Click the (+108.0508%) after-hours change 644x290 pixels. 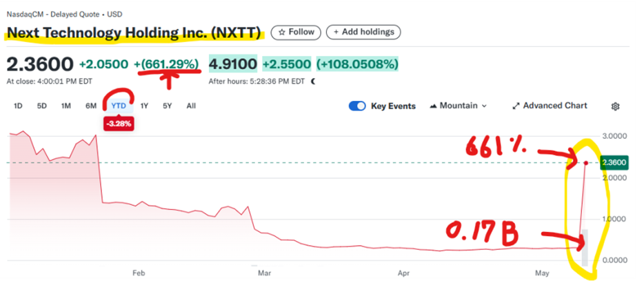click(357, 64)
